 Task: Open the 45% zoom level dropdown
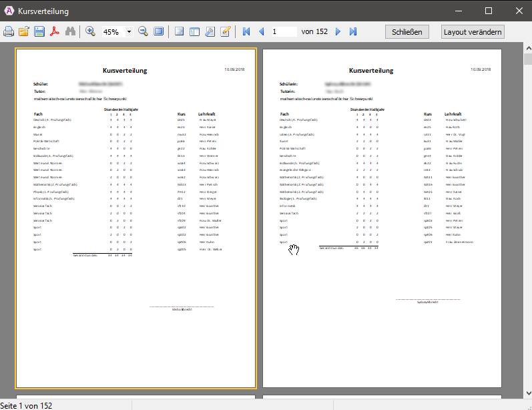coord(129,32)
